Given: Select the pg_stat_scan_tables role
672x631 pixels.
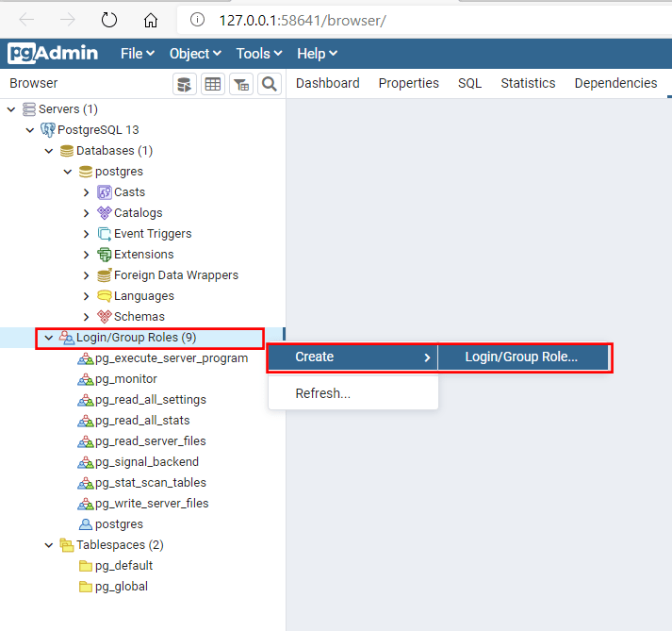Looking at the screenshot, I should [151, 483].
